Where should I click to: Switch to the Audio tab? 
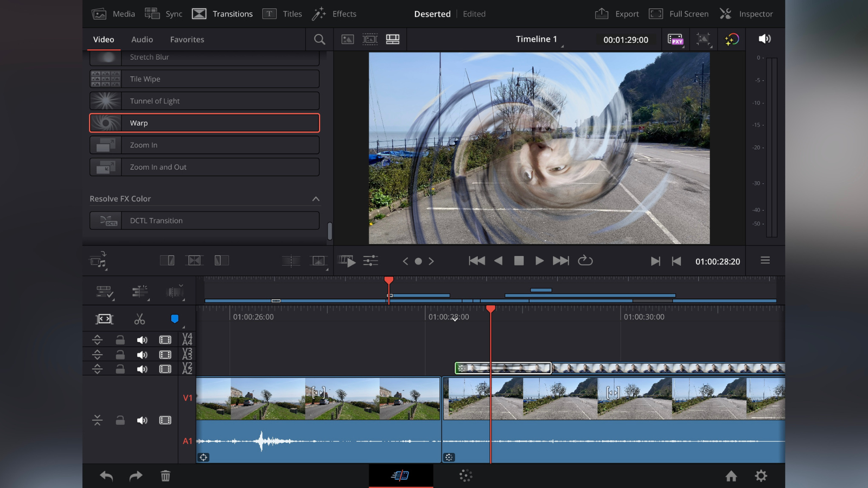(x=142, y=39)
